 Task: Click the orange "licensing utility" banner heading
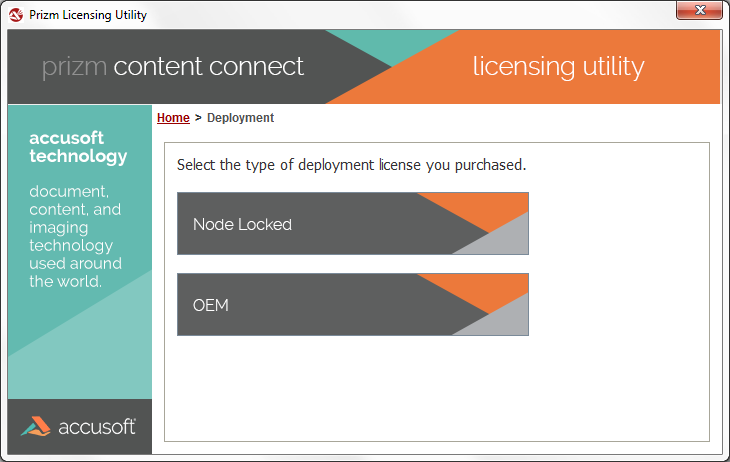click(x=558, y=67)
